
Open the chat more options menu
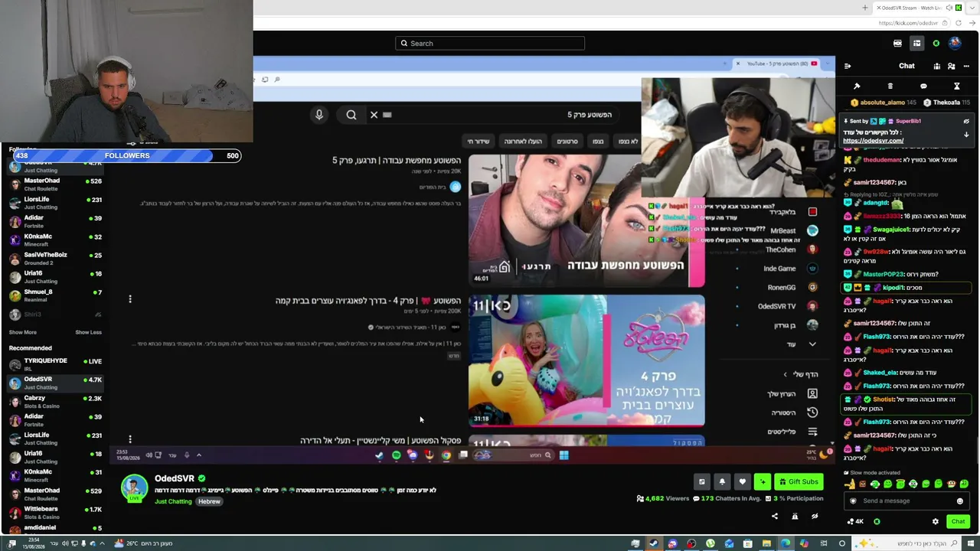[x=966, y=67]
